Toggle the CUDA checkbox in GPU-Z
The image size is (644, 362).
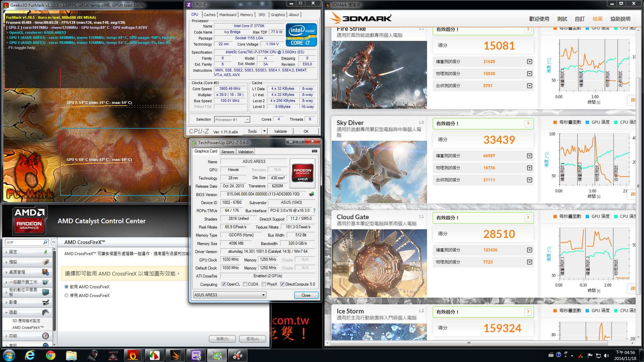tap(245, 284)
